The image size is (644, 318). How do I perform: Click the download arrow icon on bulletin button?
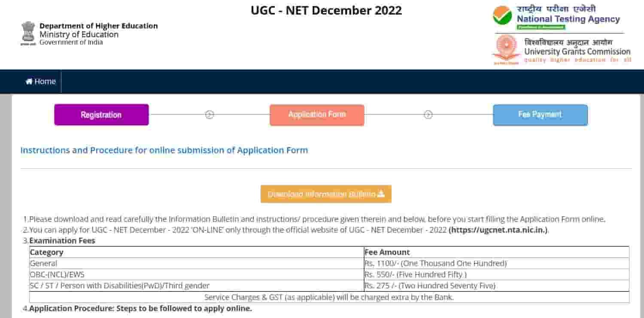(381, 194)
